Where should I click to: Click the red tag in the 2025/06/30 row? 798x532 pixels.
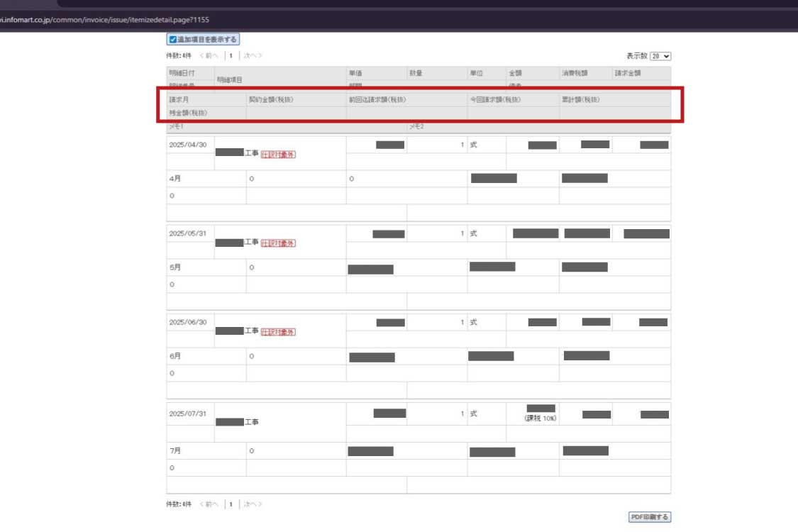coord(278,331)
